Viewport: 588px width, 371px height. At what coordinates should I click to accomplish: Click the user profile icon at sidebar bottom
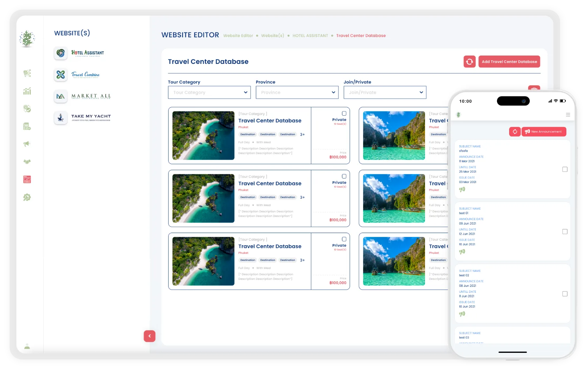pyautogui.click(x=27, y=347)
